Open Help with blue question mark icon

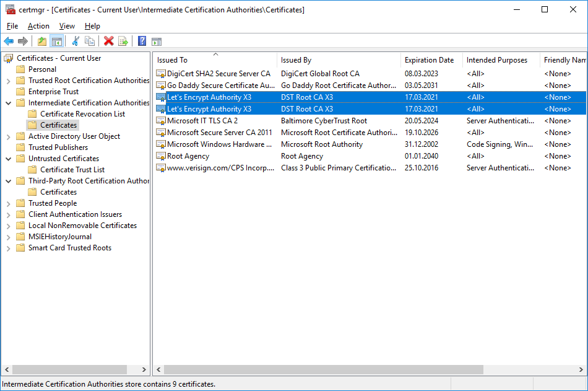pyautogui.click(x=142, y=42)
